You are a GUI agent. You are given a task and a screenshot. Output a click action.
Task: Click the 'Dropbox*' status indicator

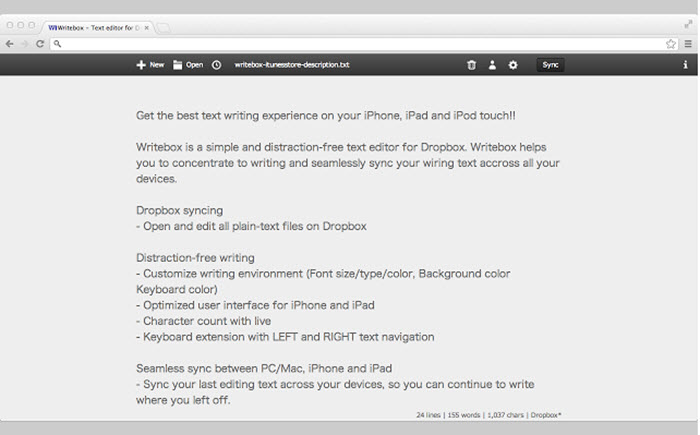click(x=546, y=415)
